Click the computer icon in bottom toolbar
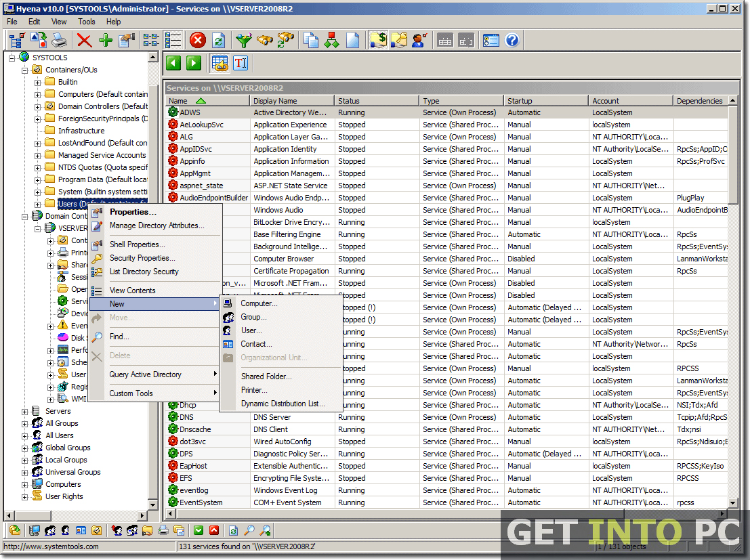Screen dimensions: 750x560 [34, 530]
